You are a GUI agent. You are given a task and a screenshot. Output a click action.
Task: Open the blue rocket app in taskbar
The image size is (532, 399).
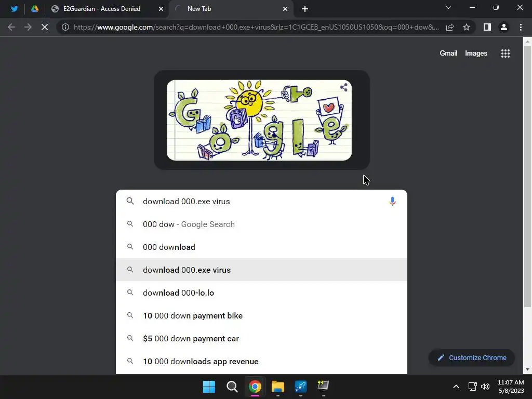click(x=301, y=387)
